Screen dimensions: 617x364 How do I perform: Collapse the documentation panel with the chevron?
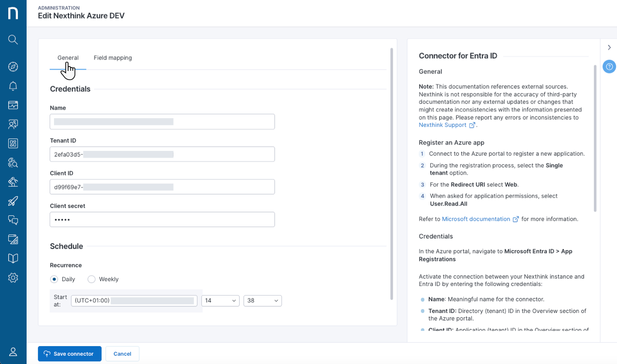point(609,47)
